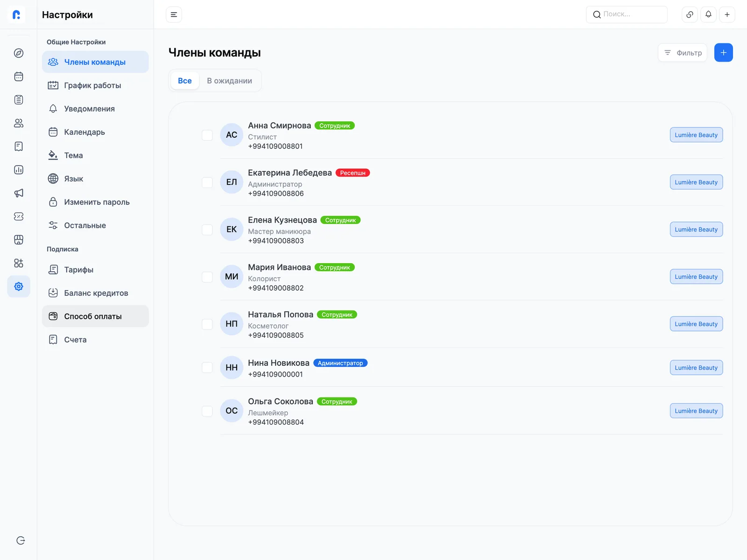Open Изменить пароль settings
747x560 pixels.
tap(95, 202)
